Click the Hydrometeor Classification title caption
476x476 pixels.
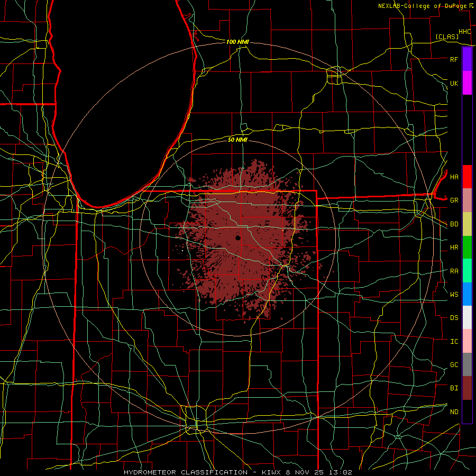(238, 472)
